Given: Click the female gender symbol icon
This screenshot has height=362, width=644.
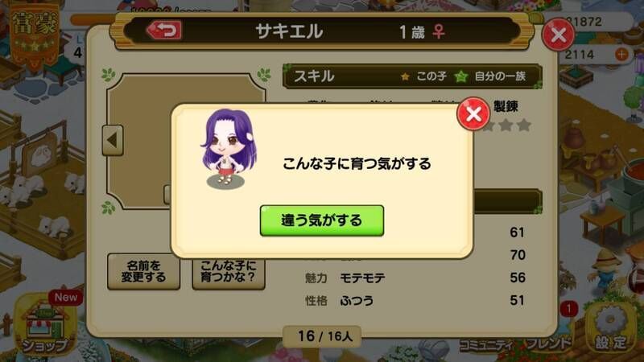Looking at the screenshot, I should click(439, 31).
